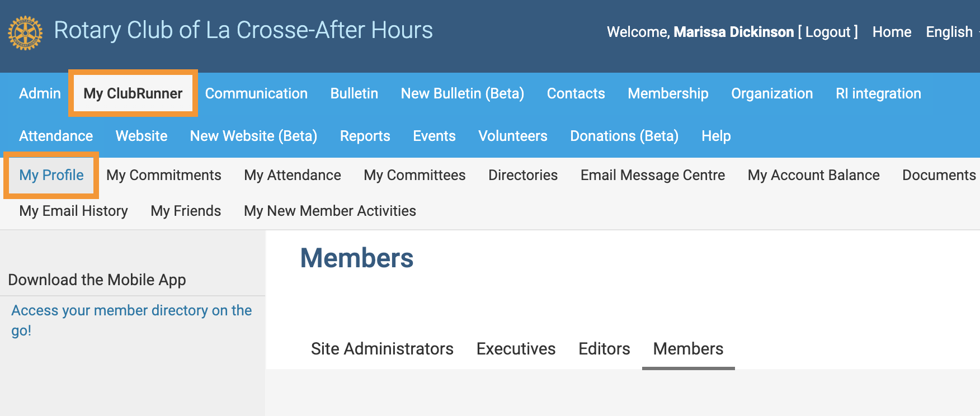
Task: Click the Rotary wheel logo icon
Action: pos(25,32)
